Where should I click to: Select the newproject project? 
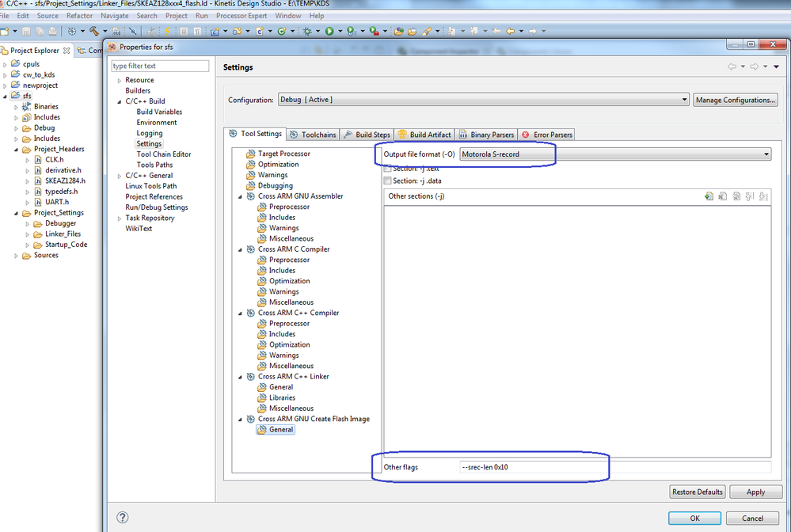click(x=40, y=85)
